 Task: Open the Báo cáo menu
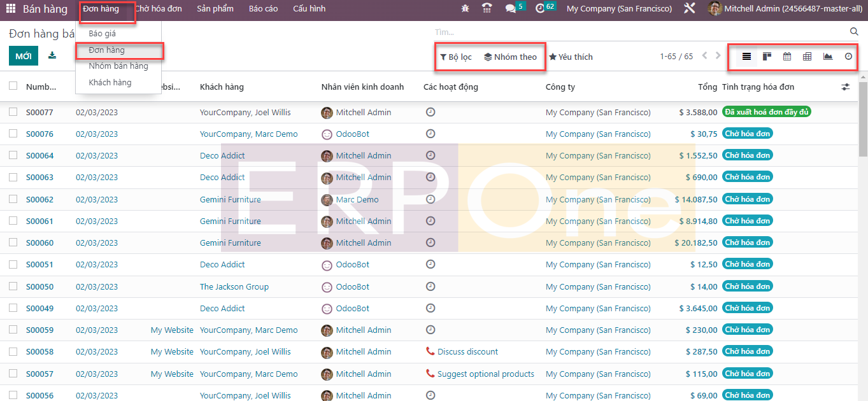point(263,9)
